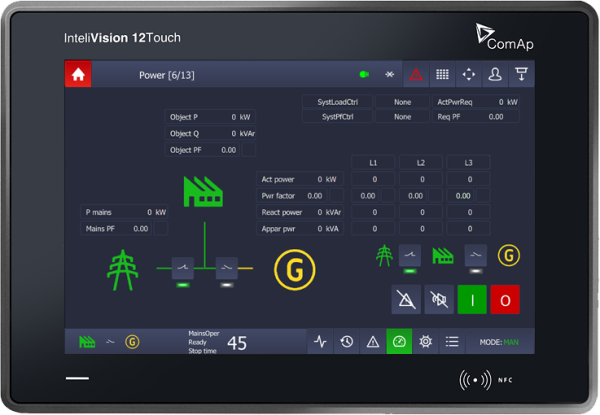Screen dimensions: 600x415
Task: Select the SystLoadCtrl field
Action: (x=338, y=102)
